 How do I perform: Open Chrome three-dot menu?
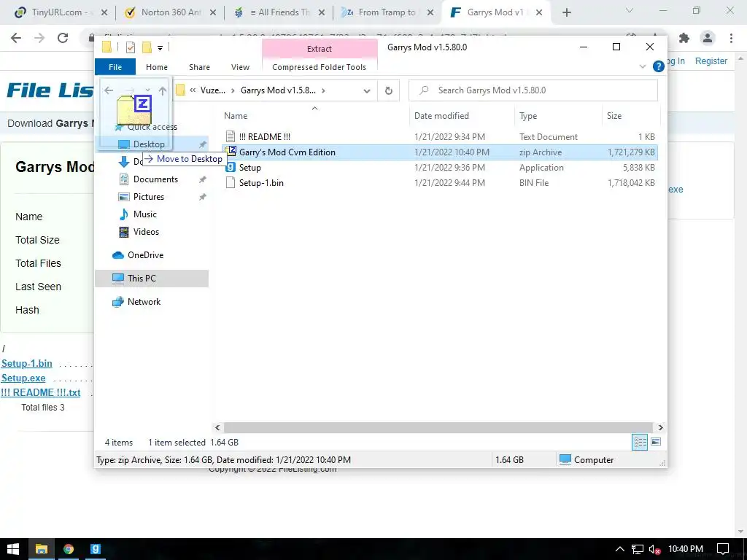731,38
